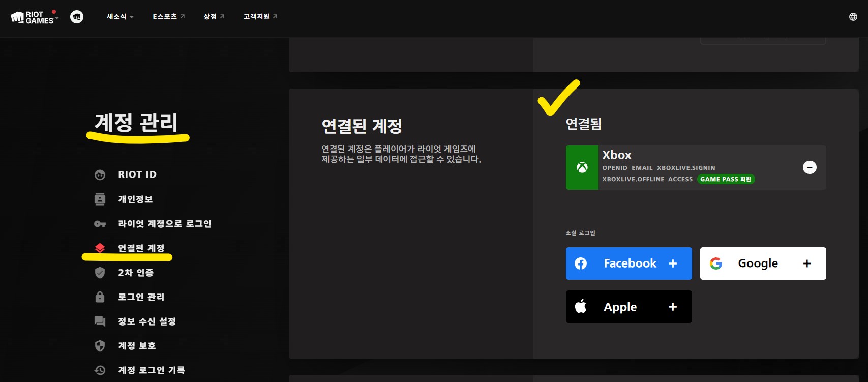Open the 계정 로그인 기록 section
This screenshot has height=382, width=868.
click(x=152, y=370)
